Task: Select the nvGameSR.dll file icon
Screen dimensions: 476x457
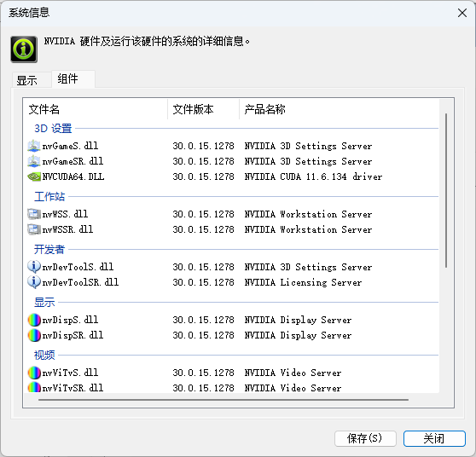Action: (x=34, y=161)
